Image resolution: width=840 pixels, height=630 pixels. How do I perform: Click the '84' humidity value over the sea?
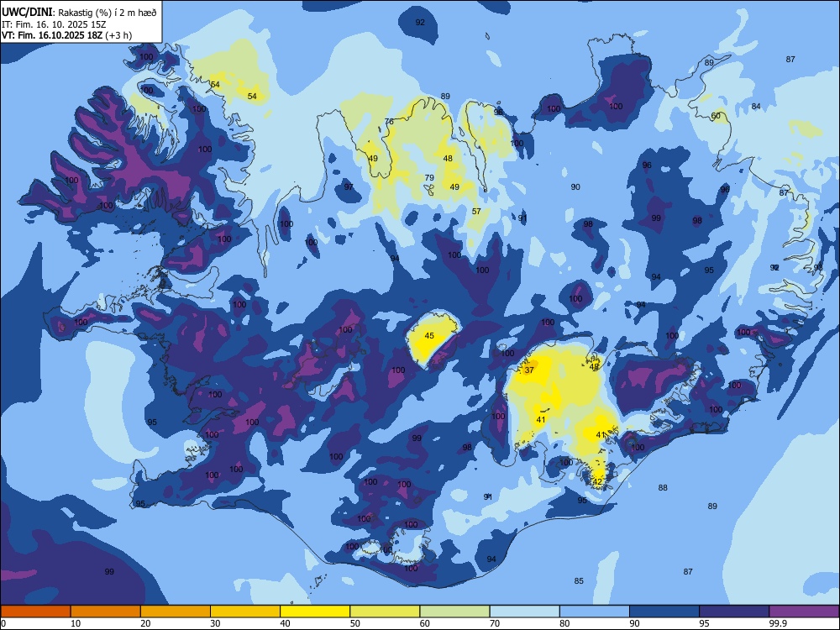756,107
